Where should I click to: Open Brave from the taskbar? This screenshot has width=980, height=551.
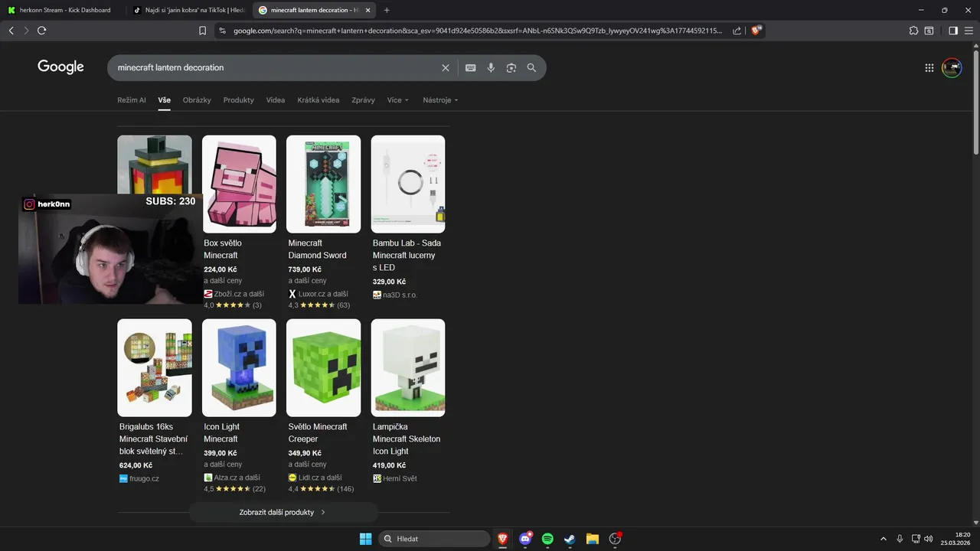503,539
